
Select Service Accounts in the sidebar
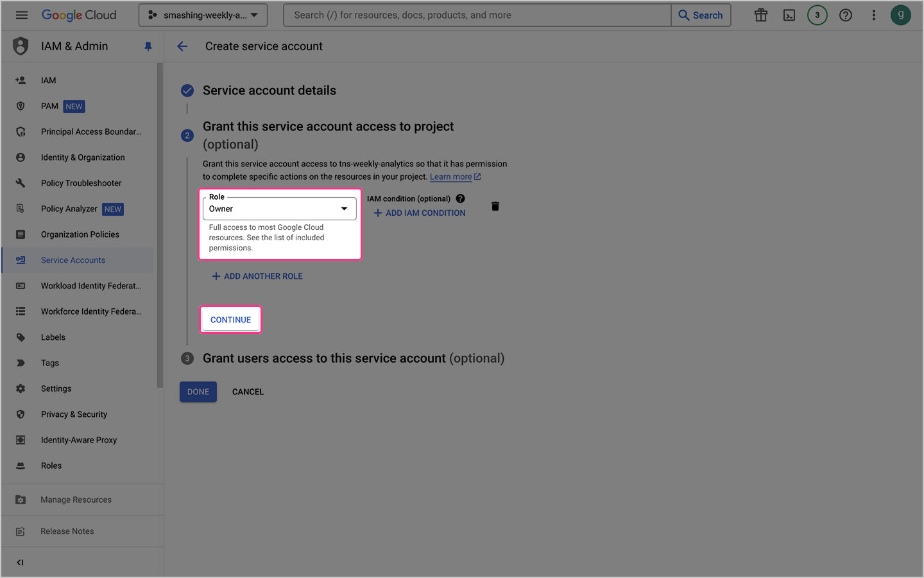coord(73,259)
